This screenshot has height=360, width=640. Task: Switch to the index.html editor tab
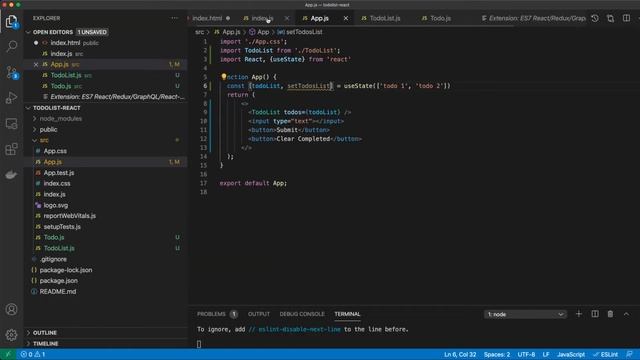207,18
